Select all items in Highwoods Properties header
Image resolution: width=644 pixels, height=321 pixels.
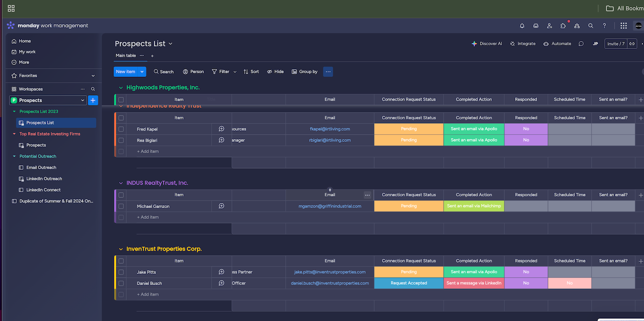[121, 100]
